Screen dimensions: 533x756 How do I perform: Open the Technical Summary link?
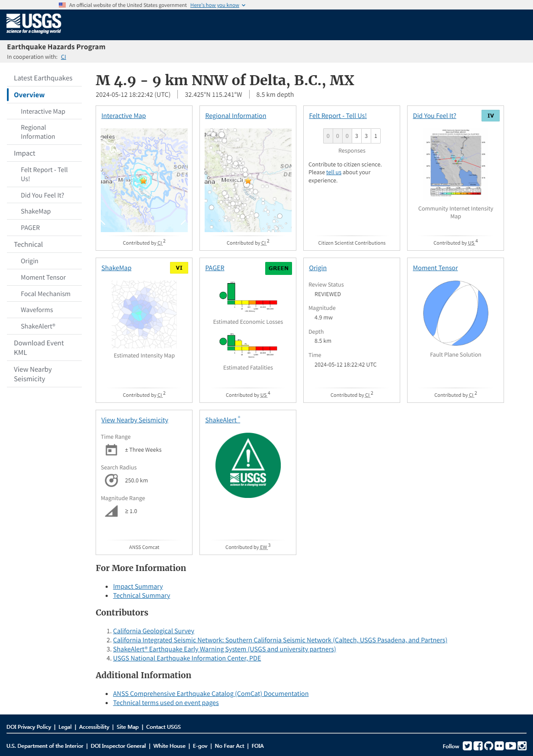pyautogui.click(x=141, y=596)
